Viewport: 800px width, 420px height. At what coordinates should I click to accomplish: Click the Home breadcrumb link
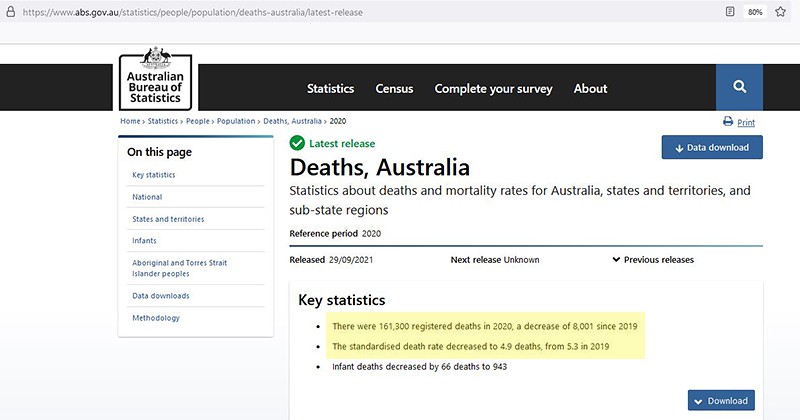[x=130, y=121]
